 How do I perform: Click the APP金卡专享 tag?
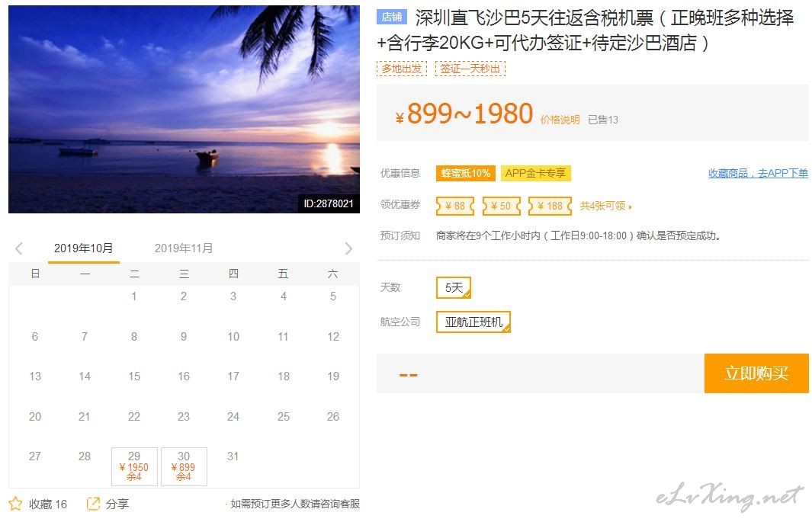pyautogui.click(x=535, y=173)
